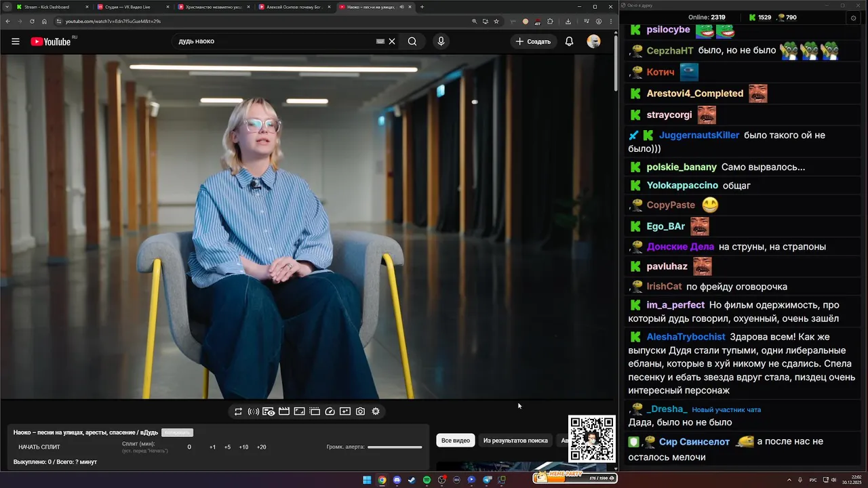
Task: Click the video player frame
Action: pyautogui.click(x=308, y=226)
